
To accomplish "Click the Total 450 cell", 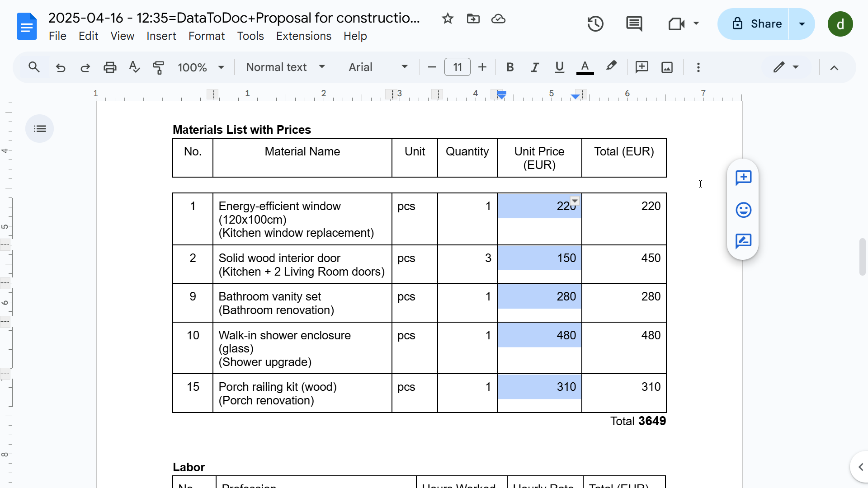I will click(624, 264).
